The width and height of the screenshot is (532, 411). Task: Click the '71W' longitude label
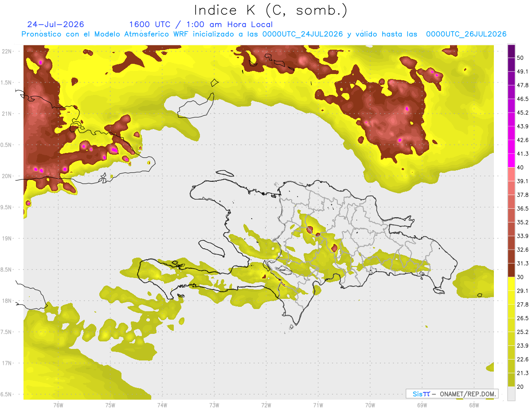[318, 404]
